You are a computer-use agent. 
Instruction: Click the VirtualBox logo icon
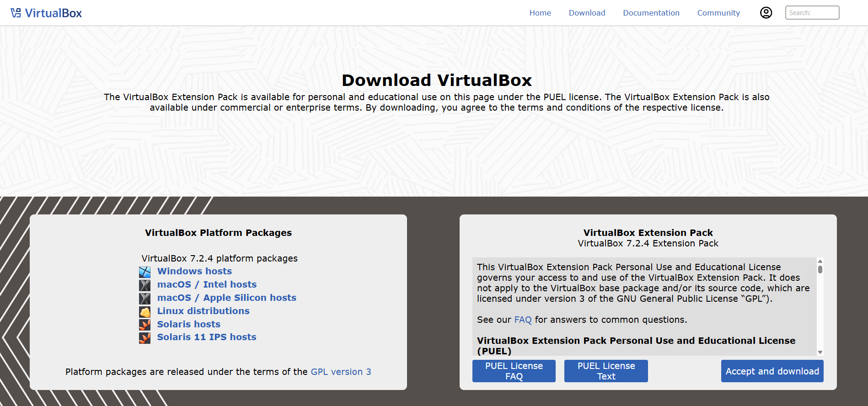[16, 13]
